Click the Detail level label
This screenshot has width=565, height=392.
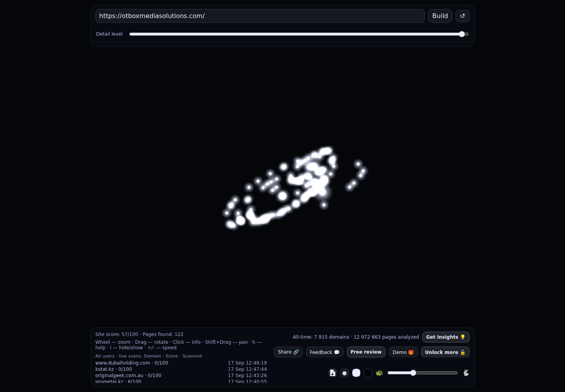pos(109,34)
